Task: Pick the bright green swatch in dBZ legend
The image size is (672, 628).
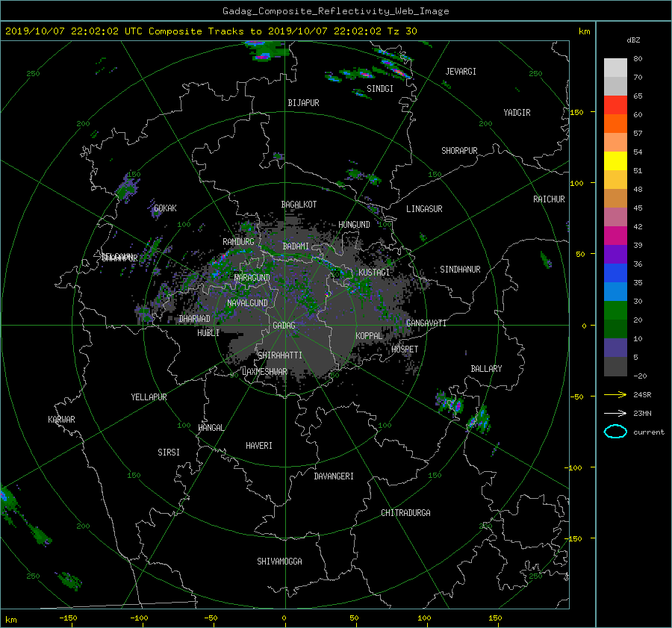Action: [x=615, y=310]
